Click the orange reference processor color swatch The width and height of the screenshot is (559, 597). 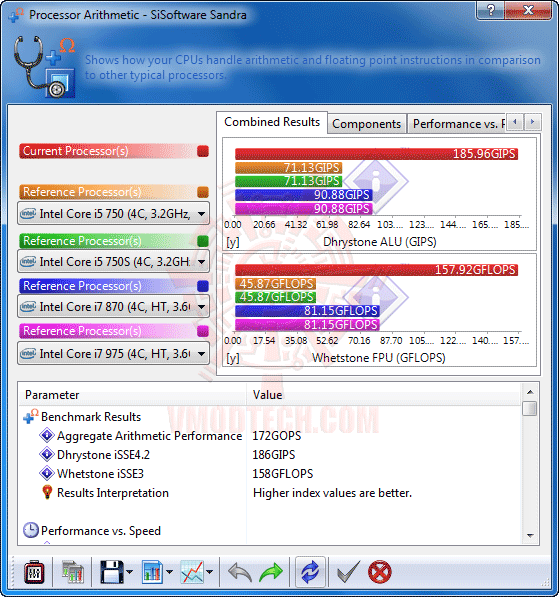coord(203,192)
